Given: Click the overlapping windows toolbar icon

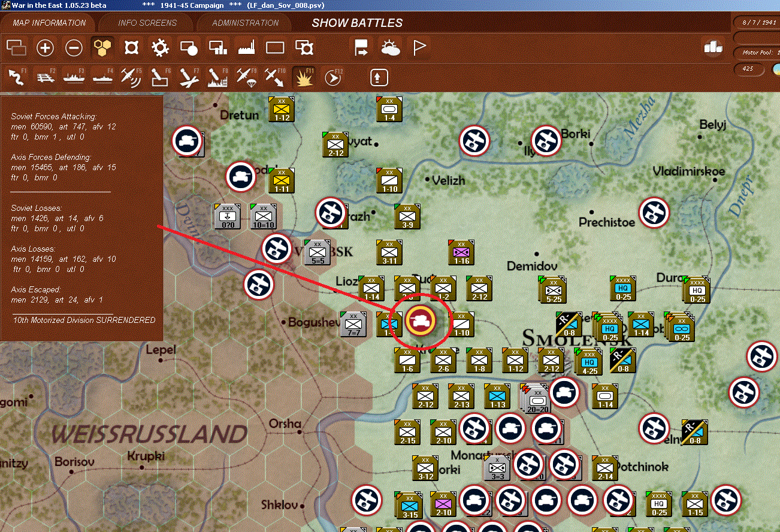Looking at the screenshot, I should coord(17,47).
